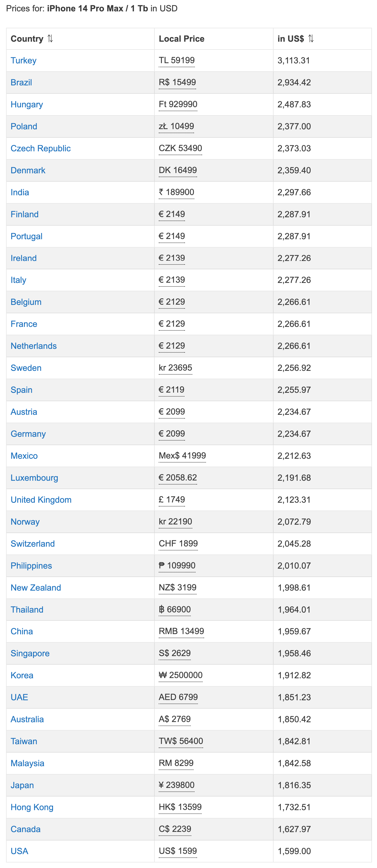Click Hungary local price Ft 929990
The height and width of the screenshot is (868, 377).
(178, 104)
